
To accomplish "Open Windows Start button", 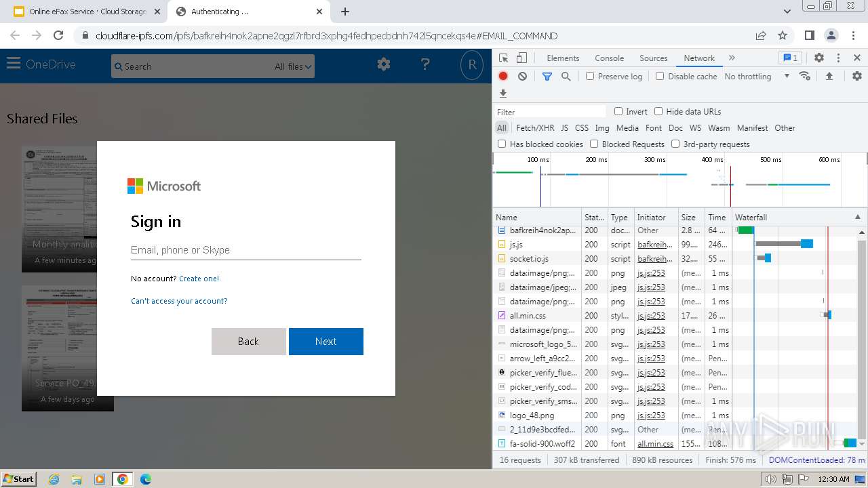I will pos(18,479).
